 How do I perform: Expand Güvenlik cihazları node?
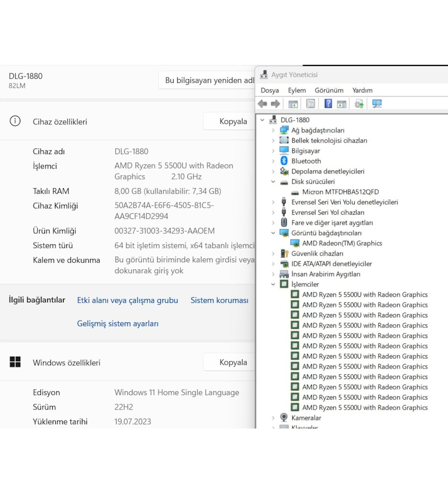tap(273, 254)
